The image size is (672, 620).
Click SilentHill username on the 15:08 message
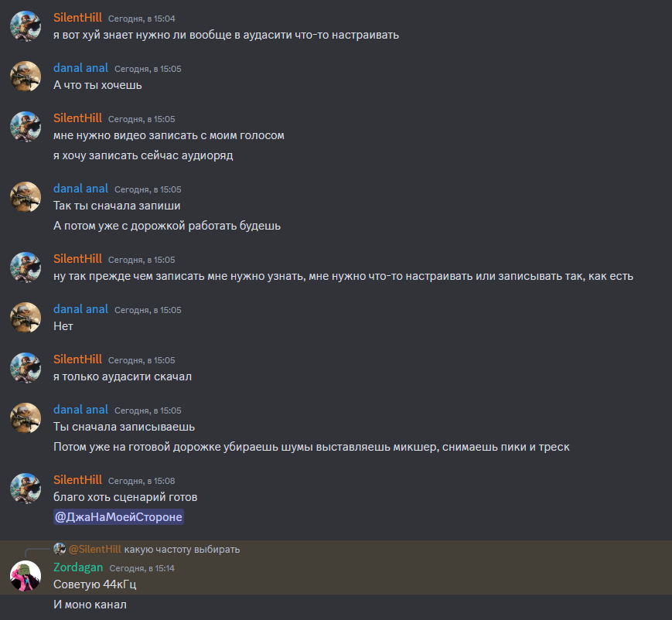click(x=77, y=480)
